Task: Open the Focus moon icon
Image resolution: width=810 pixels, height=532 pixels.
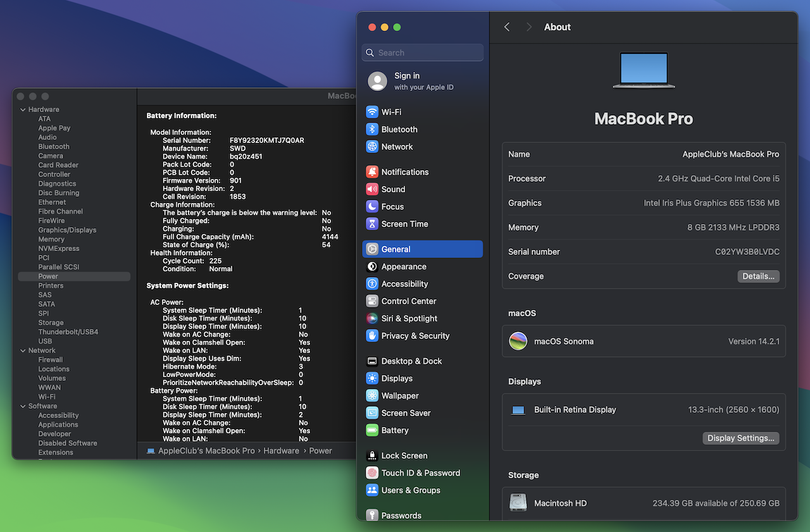Action: point(372,207)
